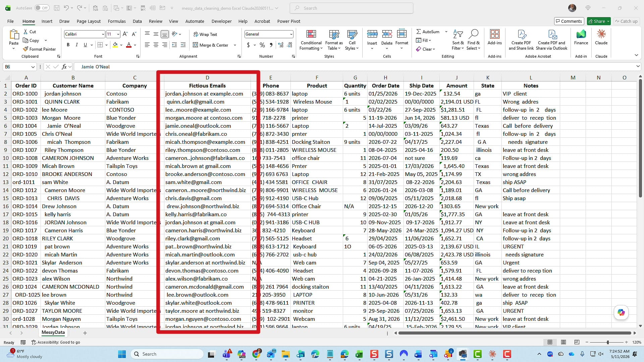Open Conditional Formatting menu
The height and width of the screenshot is (362, 644).
311,40
